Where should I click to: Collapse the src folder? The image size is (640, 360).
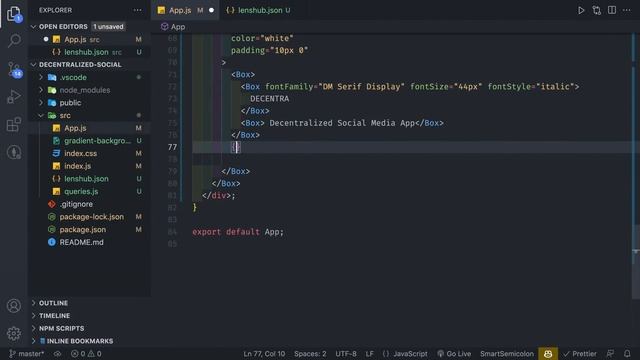pyautogui.click(x=89, y=116)
